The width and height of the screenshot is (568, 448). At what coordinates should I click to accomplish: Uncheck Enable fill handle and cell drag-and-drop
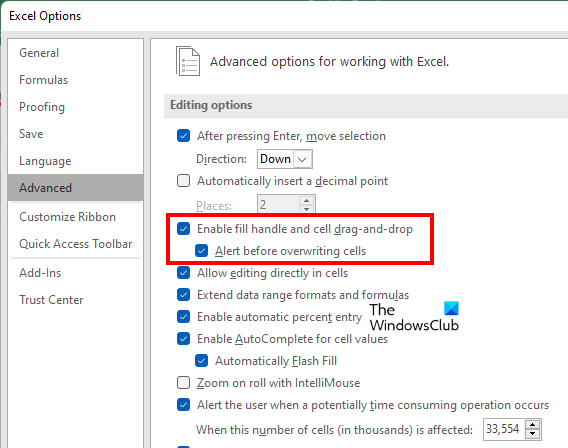[x=183, y=229]
